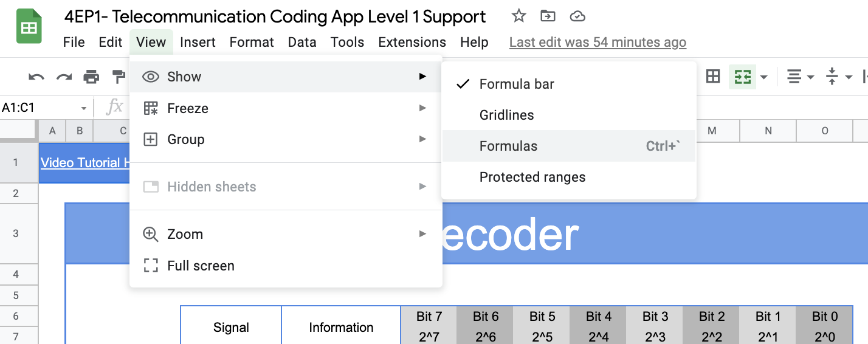868x344 pixels.
Task: Print the spreadsheet using printer icon
Action: (x=91, y=77)
